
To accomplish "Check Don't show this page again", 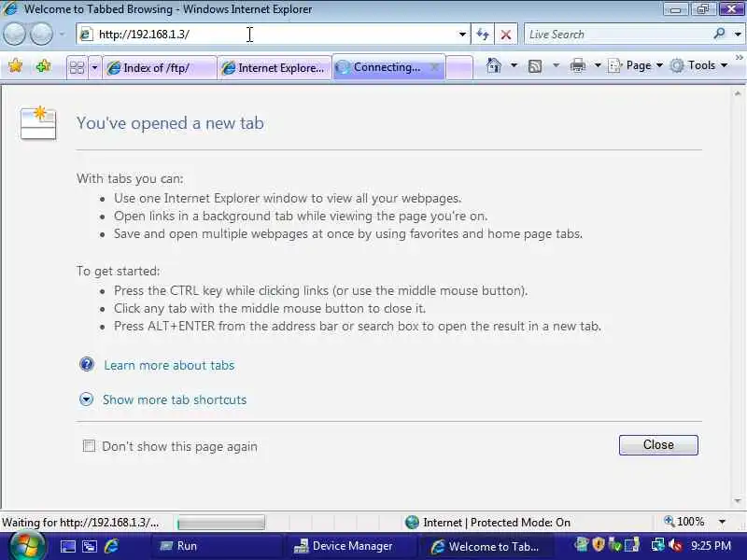I will tap(89, 446).
